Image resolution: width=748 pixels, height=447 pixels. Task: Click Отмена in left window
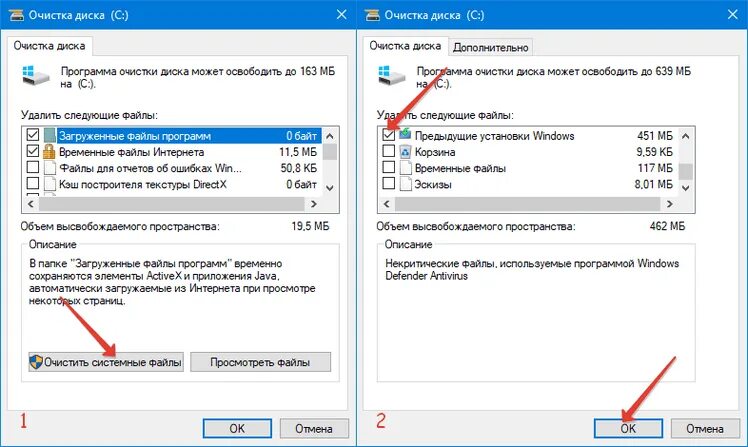pos(314,428)
